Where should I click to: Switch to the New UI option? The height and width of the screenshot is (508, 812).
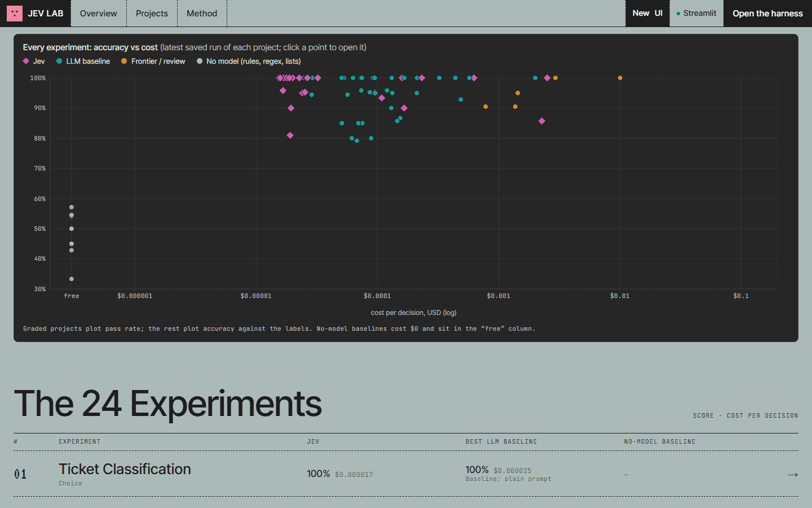[647, 14]
